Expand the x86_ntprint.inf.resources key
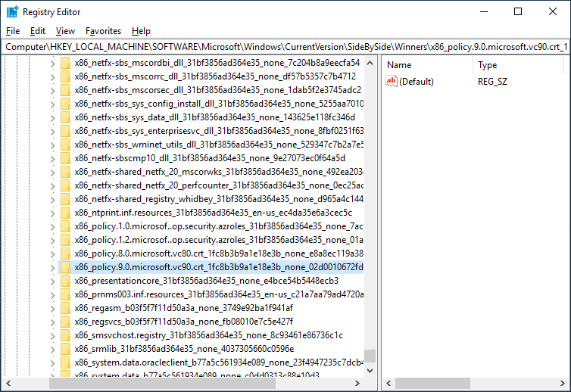Screen dimensions: 571x392 point(52,213)
